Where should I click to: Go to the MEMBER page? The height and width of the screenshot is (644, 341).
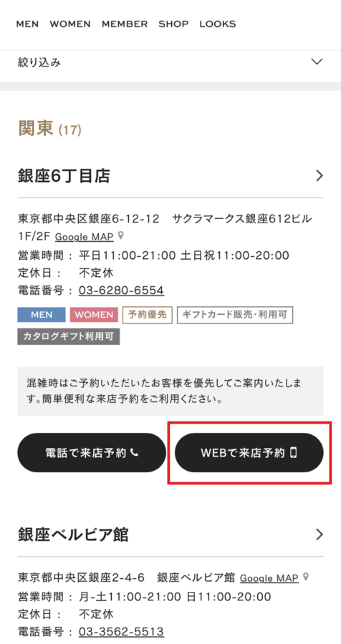point(124,24)
